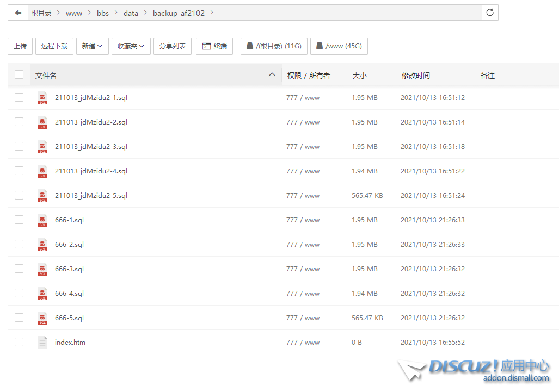
Task: Go to 根目录 in breadcrumb
Action: (41, 13)
